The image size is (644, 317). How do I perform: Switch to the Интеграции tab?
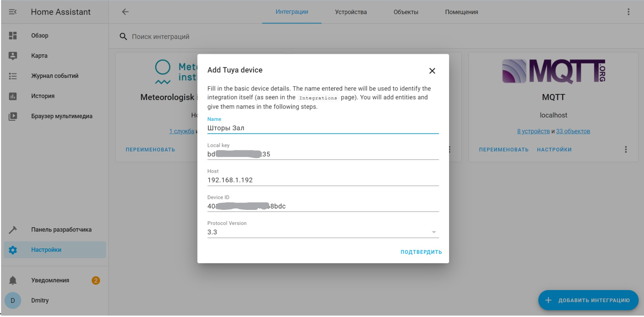click(x=292, y=12)
